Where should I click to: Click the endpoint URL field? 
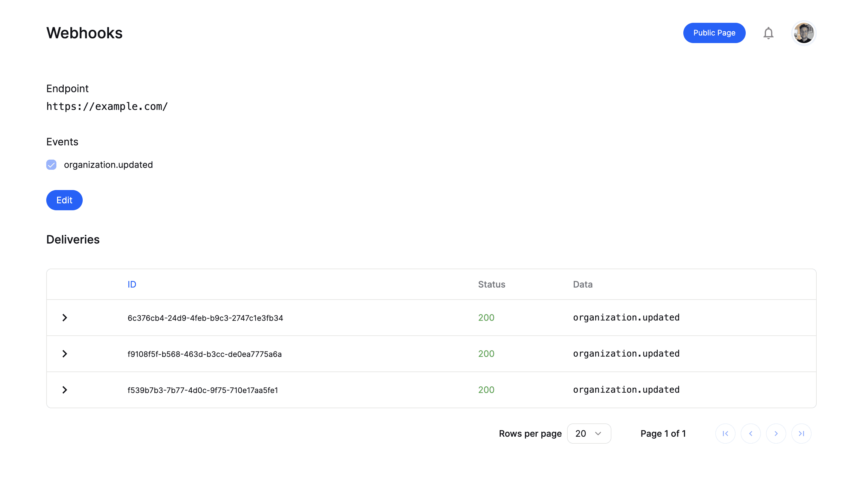107,106
